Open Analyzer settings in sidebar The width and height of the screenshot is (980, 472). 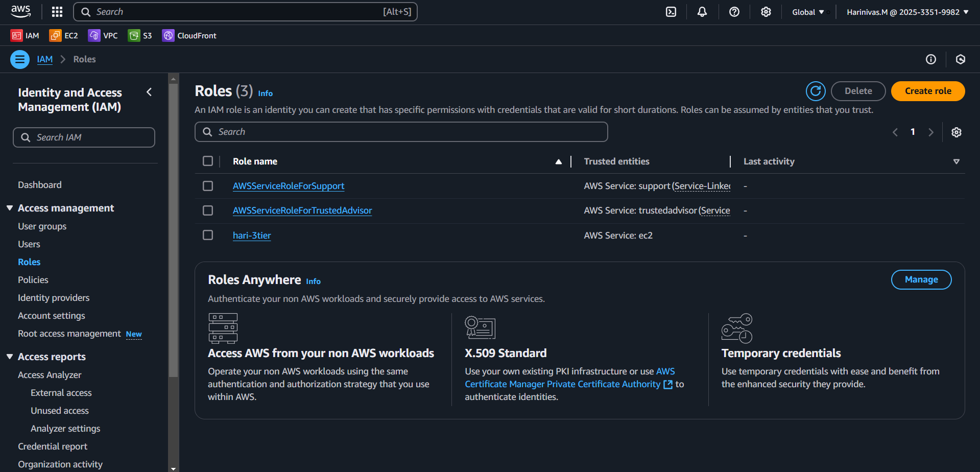click(x=65, y=429)
